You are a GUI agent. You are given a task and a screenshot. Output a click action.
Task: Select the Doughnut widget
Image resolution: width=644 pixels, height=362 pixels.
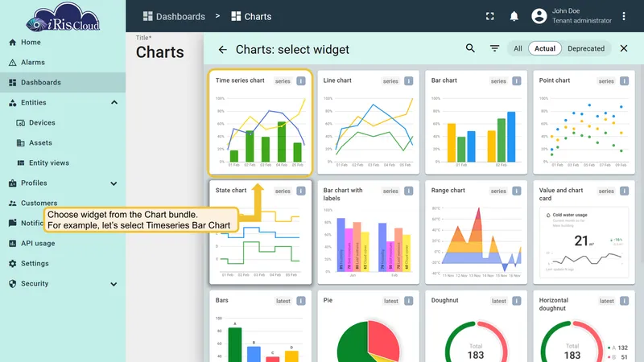coord(476,327)
